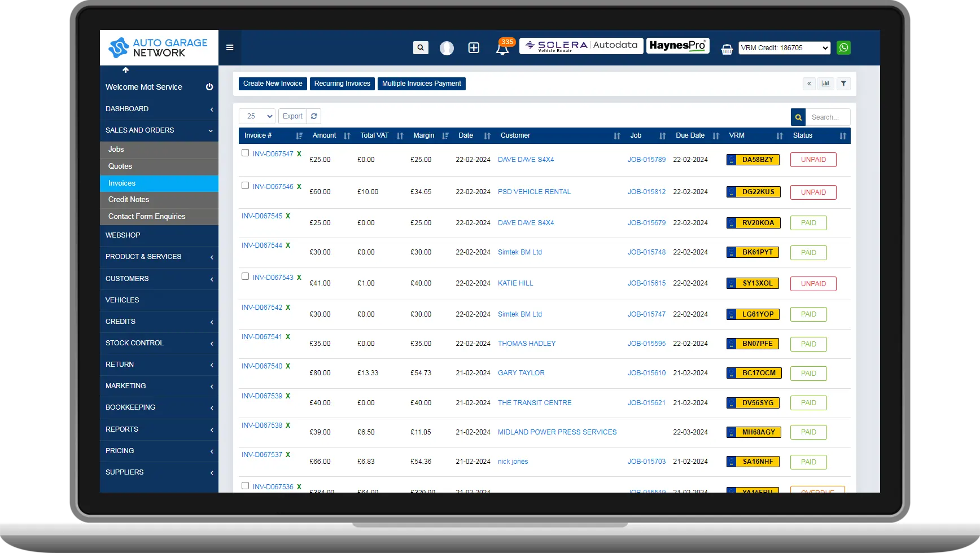Image resolution: width=980 pixels, height=553 pixels.
Task: Open the invoice filter funnel icon
Action: click(843, 84)
